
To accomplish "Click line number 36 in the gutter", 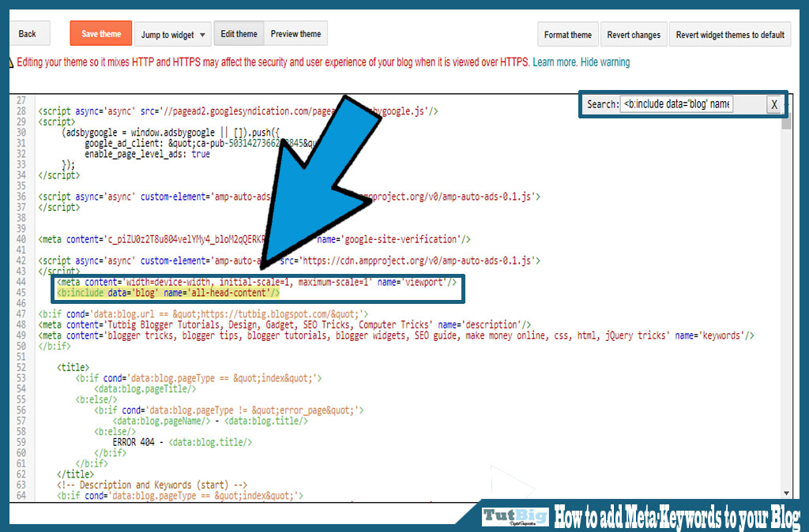I will pos(21,197).
